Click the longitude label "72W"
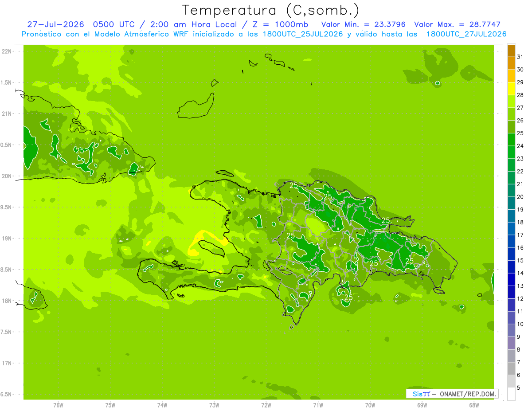The width and height of the screenshot is (532, 411). [x=266, y=405]
